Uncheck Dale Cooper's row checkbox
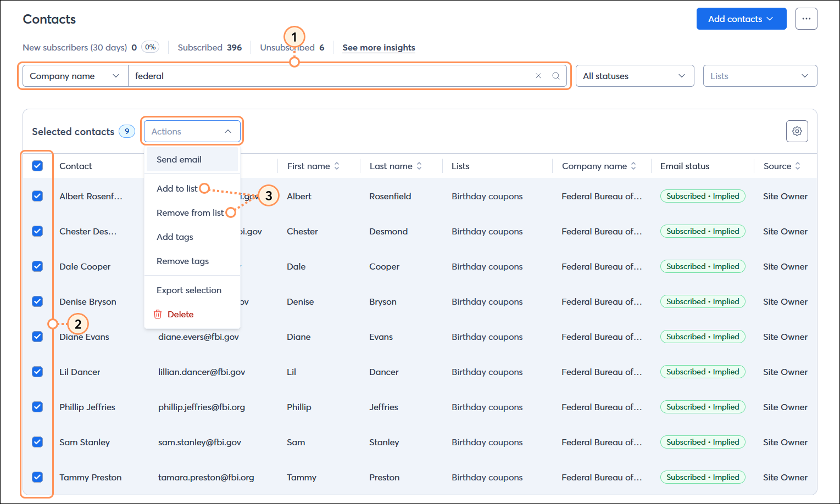Viewport: 840px width, 504px height. click(x=37, y=266)
